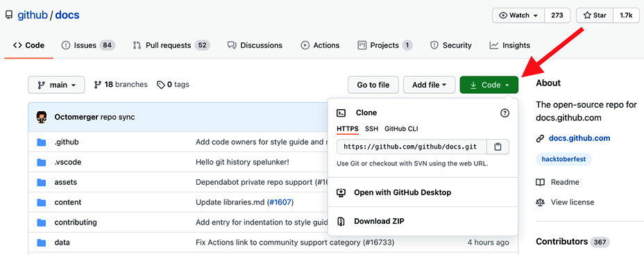Click the Contributors heading link

(x=561, y=241)
